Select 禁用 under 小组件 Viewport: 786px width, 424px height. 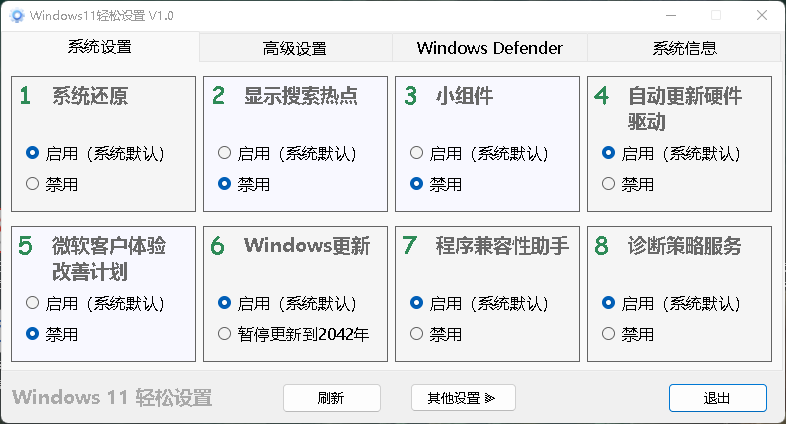pyautogui.click(x=417, y=184)
